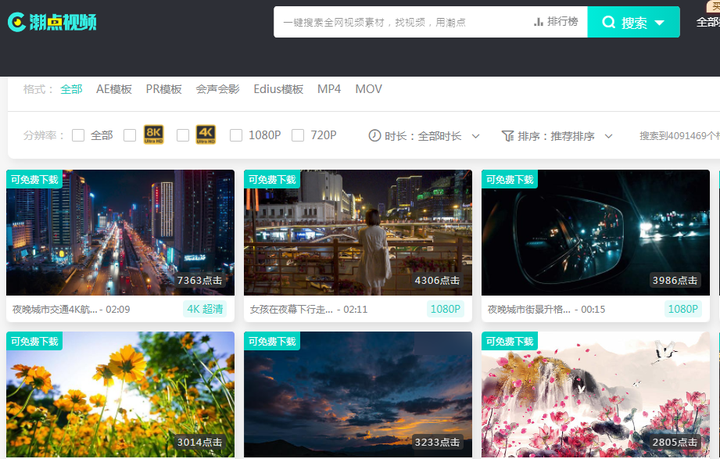Viewport: 720px width, 459px height.
Task: Click the clock icon beside 时长
Action: coord(375,136)
